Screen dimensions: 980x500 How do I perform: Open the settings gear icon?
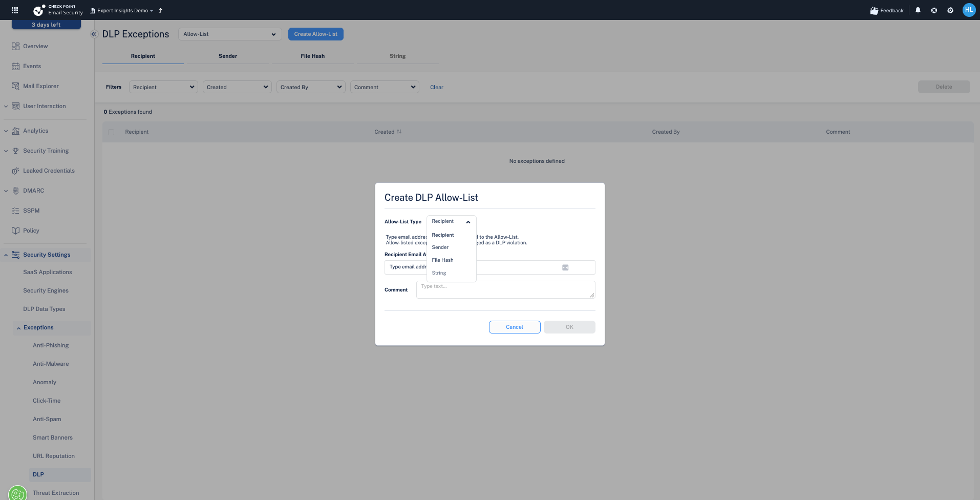coord(950,10)
